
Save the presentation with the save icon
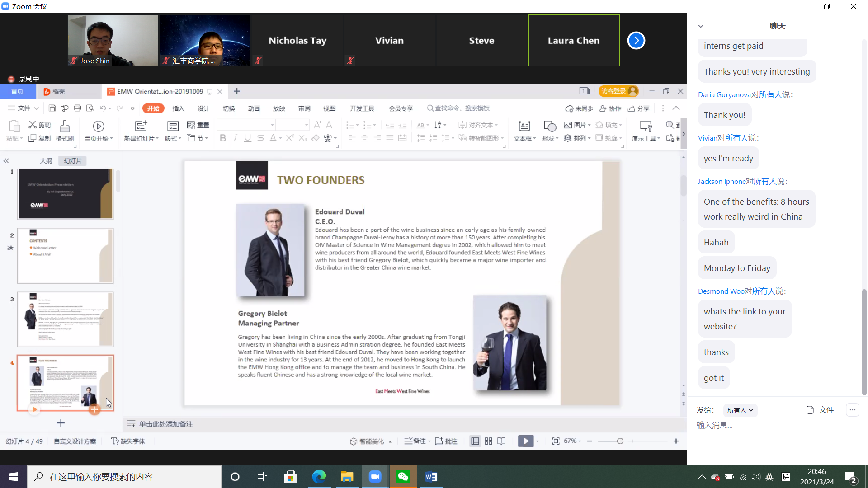coord(52,108)
